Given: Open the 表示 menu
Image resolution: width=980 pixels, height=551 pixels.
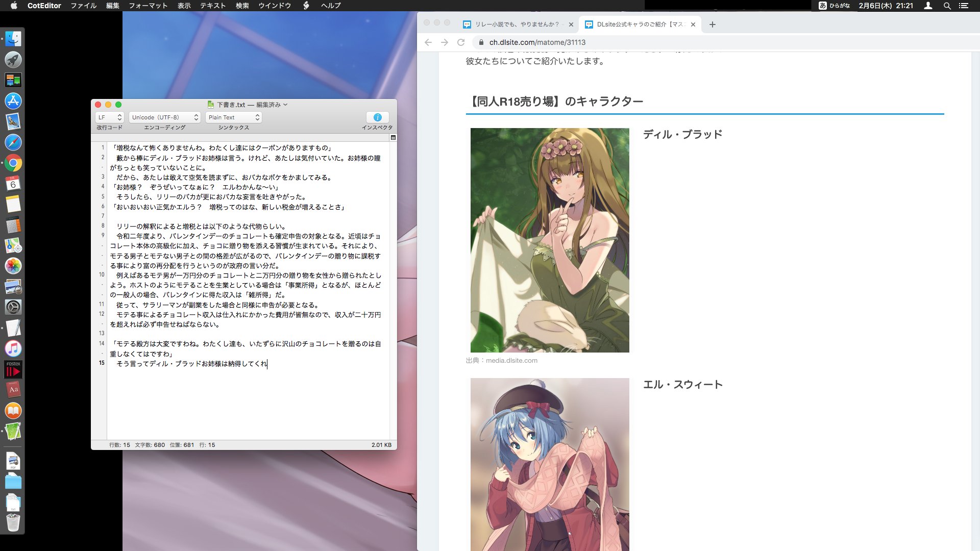Looking at the screenshot, I should click(x=184, y=6).
